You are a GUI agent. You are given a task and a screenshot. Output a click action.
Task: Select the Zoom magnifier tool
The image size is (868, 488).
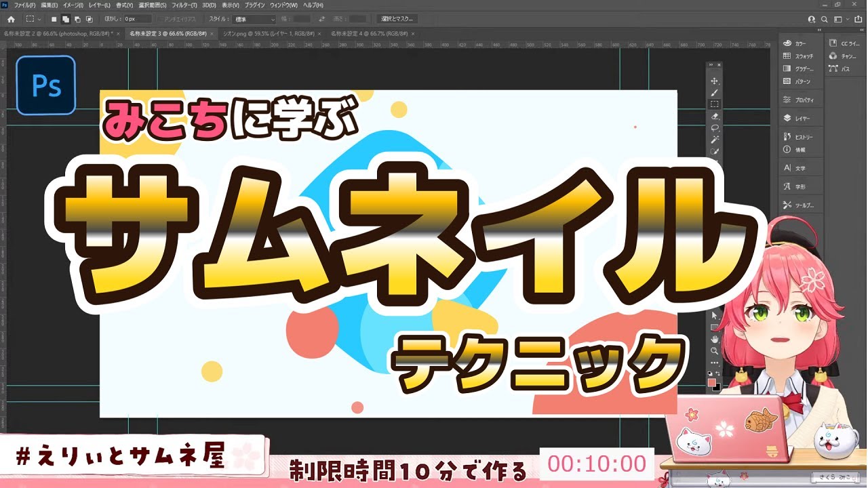click(714, 350)
